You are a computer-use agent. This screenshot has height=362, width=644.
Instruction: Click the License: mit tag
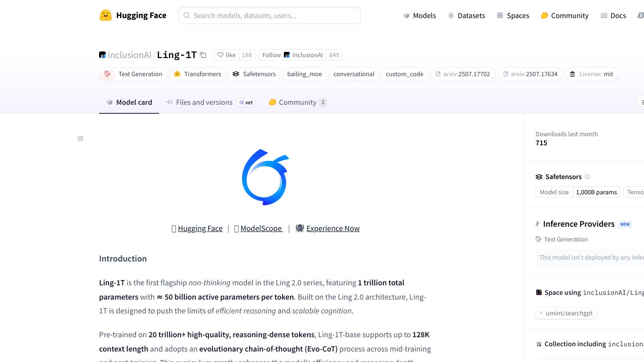tap(592, 74)
